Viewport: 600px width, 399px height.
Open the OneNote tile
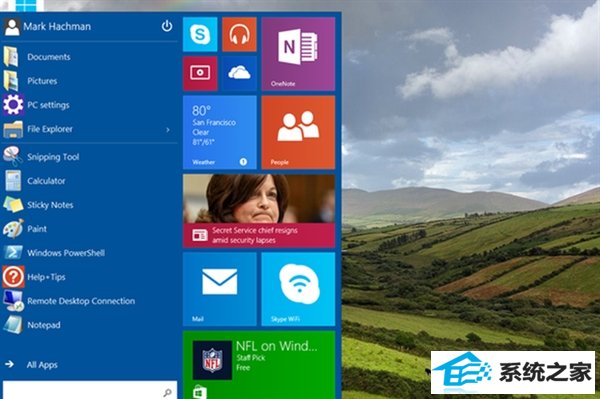298,54
